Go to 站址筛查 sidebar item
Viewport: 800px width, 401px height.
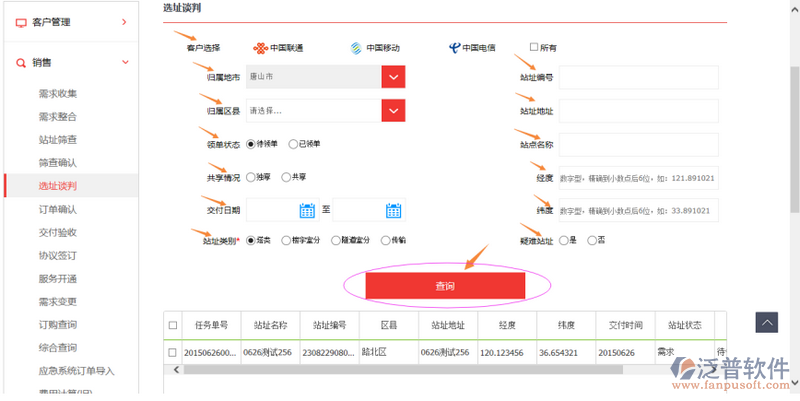point(57,139)
